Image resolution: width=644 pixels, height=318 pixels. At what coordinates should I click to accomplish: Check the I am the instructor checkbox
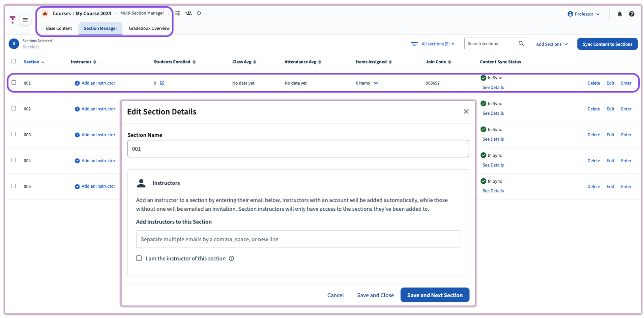pos(139,258)
